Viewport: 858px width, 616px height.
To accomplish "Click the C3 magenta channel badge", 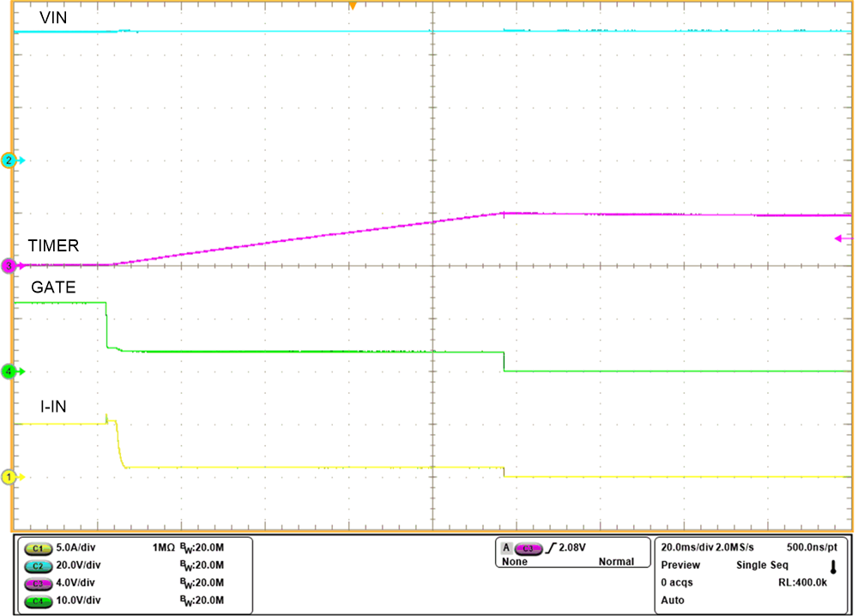I will (x=37, y=583).
